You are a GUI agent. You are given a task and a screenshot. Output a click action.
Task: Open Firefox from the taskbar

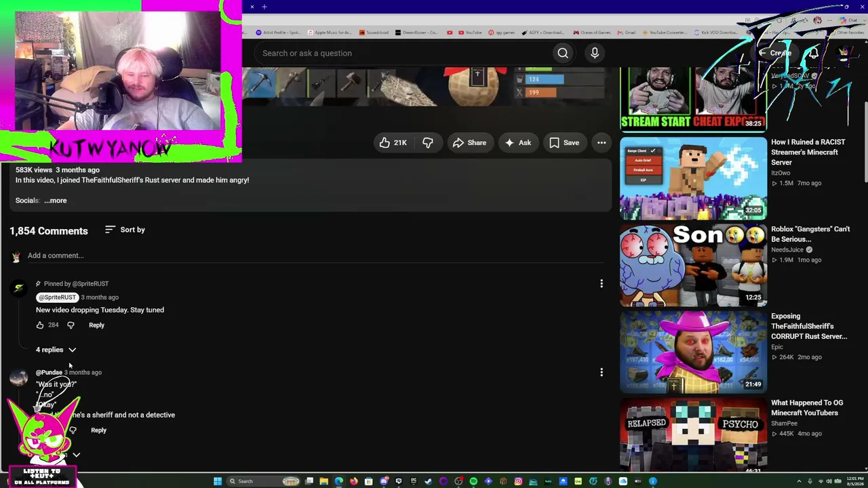[354, 481]
